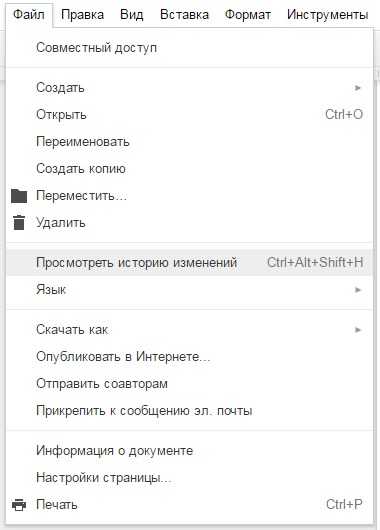Click the printer icon beside Печать
This screenshot has height=530, width=380.
(19, 505)
